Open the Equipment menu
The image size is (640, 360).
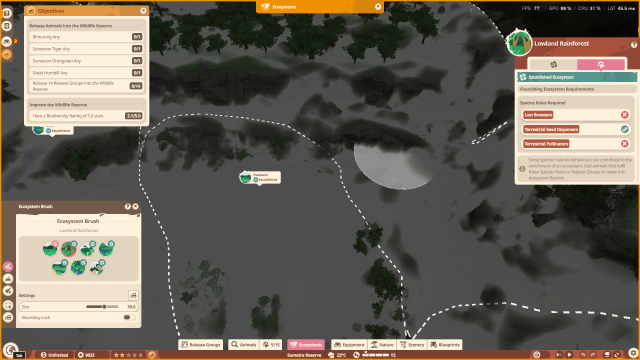tap(349, 344)
